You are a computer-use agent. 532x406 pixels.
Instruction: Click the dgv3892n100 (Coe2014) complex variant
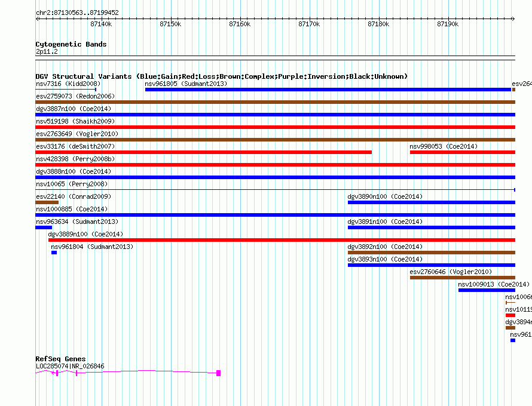431,253
